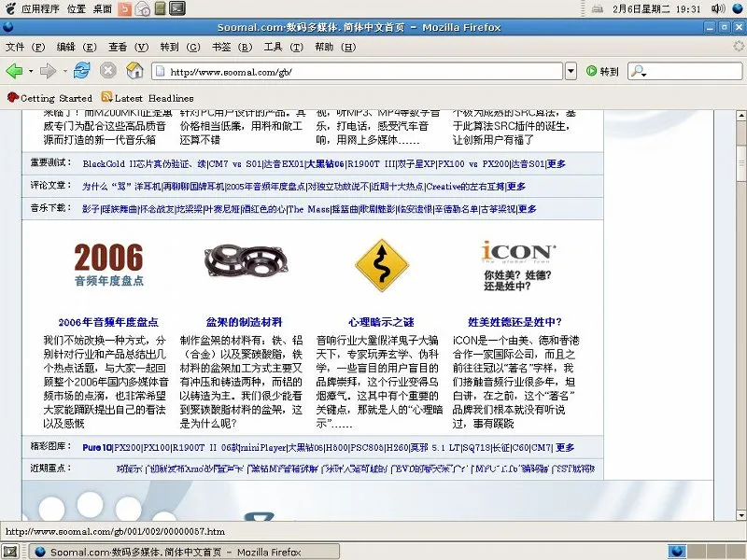Viewport: 747px width, 560px height.
Task: Open the 近期十大热点 link
Action: pyautogui.click(x=398, y=186)
